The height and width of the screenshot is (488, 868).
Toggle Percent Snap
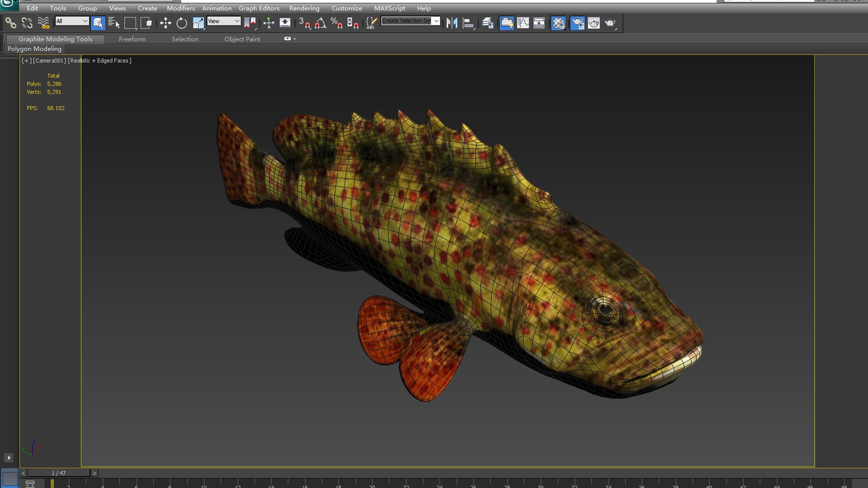pos(337,23)
